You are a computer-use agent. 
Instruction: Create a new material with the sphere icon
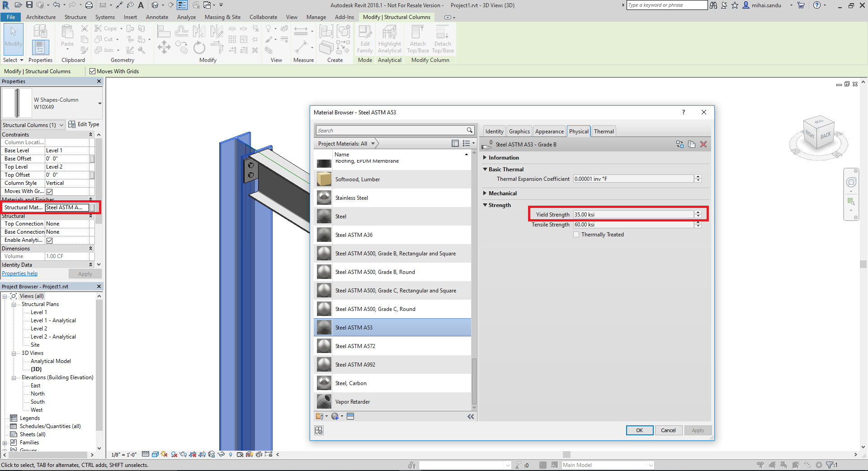tap(335, 416)
